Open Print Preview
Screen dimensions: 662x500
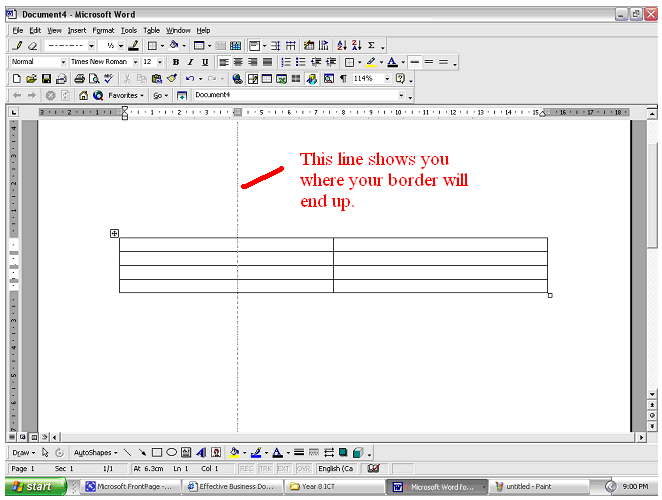pyautogui.click(x=94, y=79)
